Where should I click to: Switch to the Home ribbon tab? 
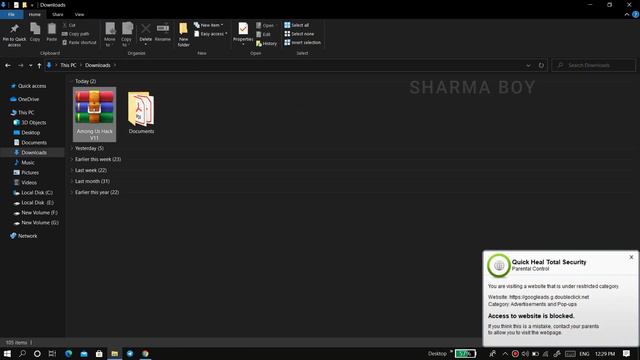point(35,14)
